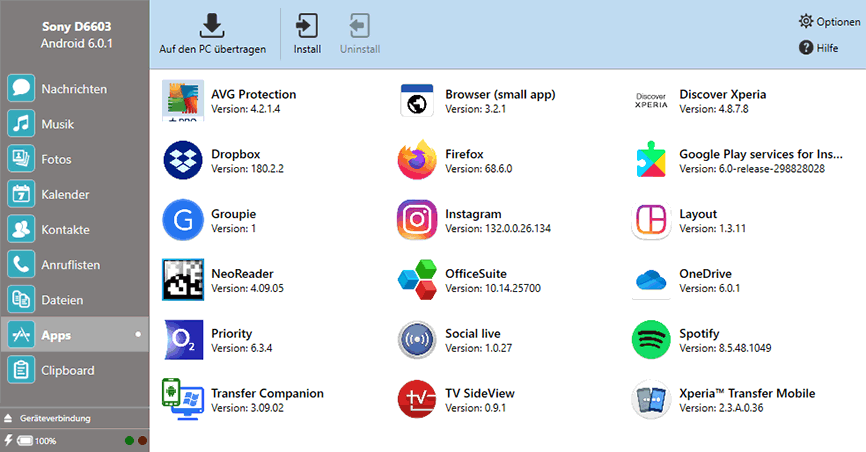Click the 'Transfer Companion' app name
This screenshot has width=866, height=452.
pyautogui.click(x=267, y=393)
